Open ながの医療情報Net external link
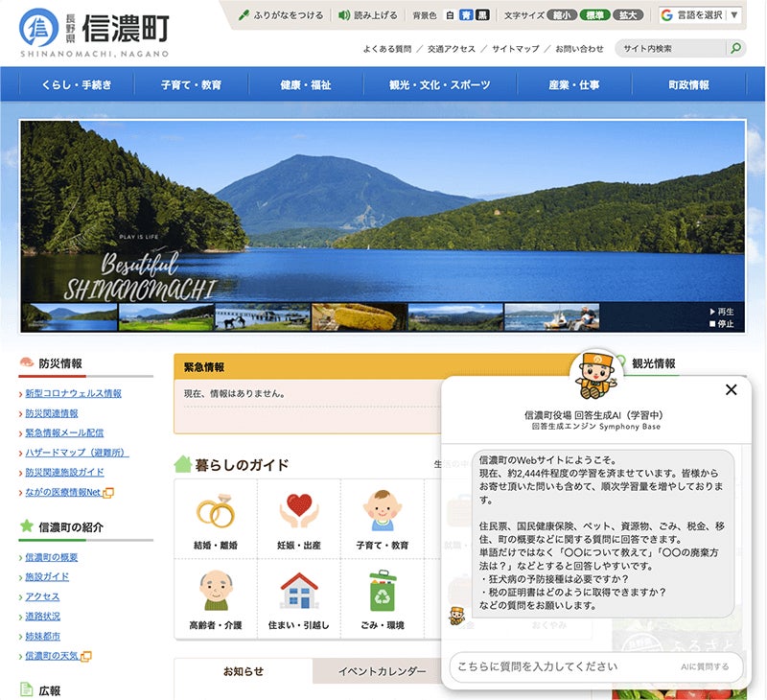The image size is (767, 700). (69, 492)
